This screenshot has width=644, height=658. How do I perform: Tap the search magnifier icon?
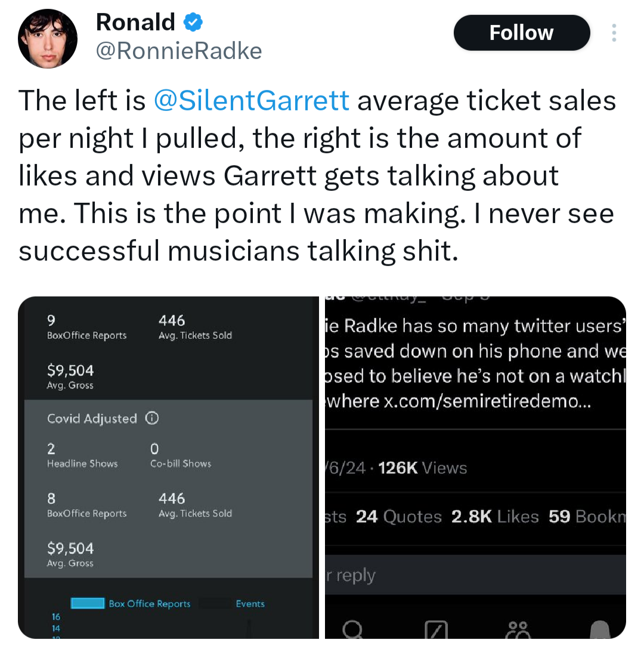[353, 629]
